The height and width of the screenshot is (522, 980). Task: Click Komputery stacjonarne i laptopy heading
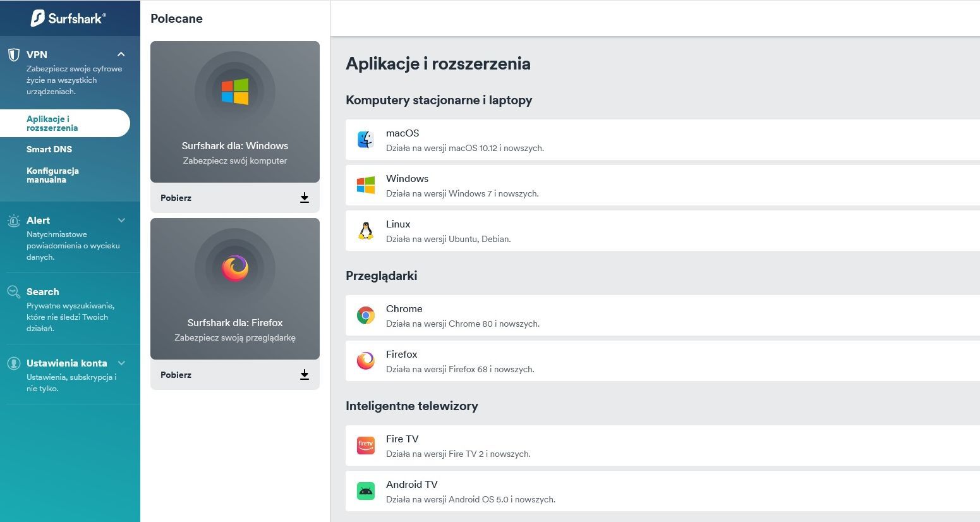click(439, 100)
